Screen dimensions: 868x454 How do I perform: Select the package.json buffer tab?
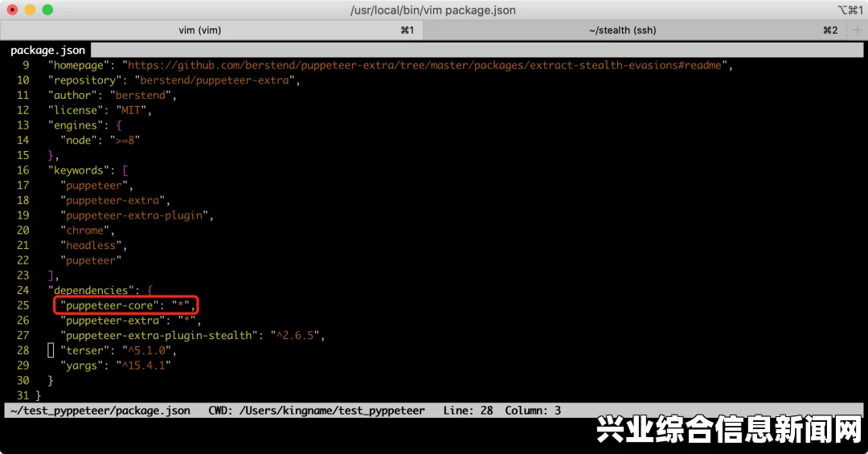[x=47, y=51]
